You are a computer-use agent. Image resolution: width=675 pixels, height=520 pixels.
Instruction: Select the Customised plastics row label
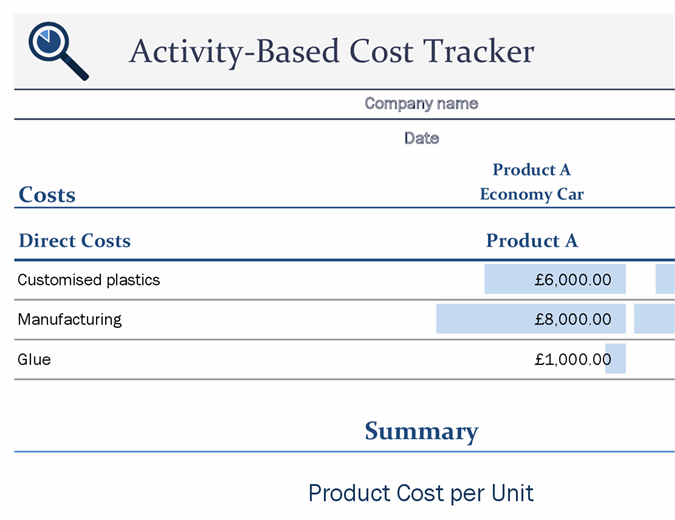click(x=89, y=280)
